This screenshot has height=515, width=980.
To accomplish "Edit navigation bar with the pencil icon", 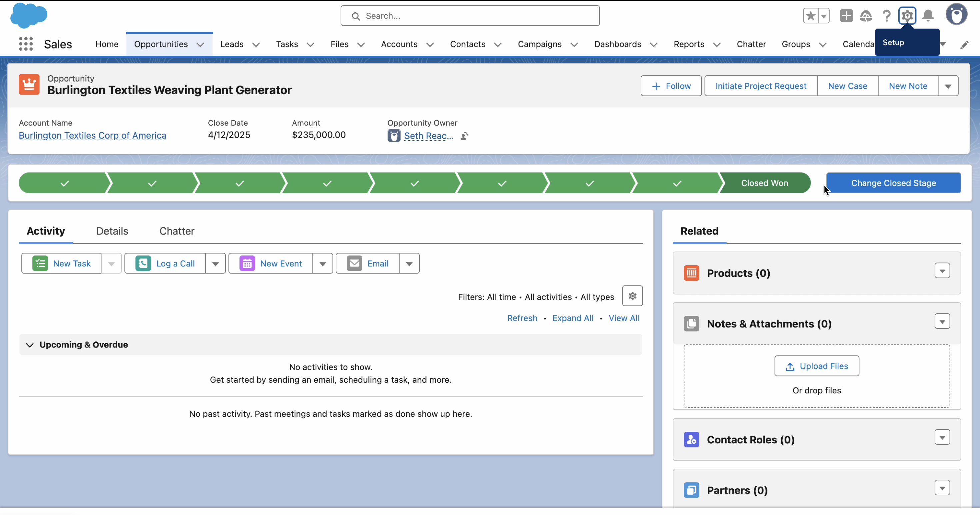I will click(x=964, y=45).
